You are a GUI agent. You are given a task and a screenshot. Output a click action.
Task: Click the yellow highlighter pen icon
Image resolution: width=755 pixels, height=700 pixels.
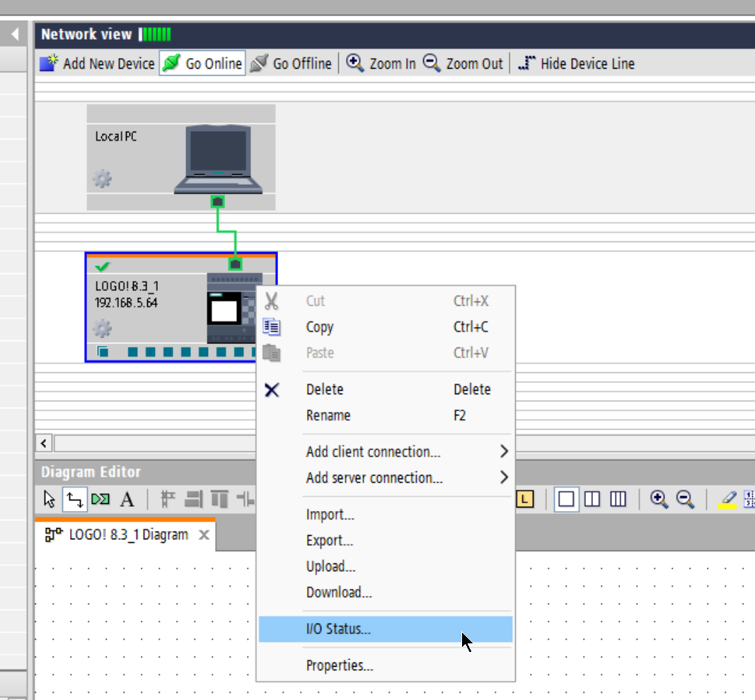[727, 500]
